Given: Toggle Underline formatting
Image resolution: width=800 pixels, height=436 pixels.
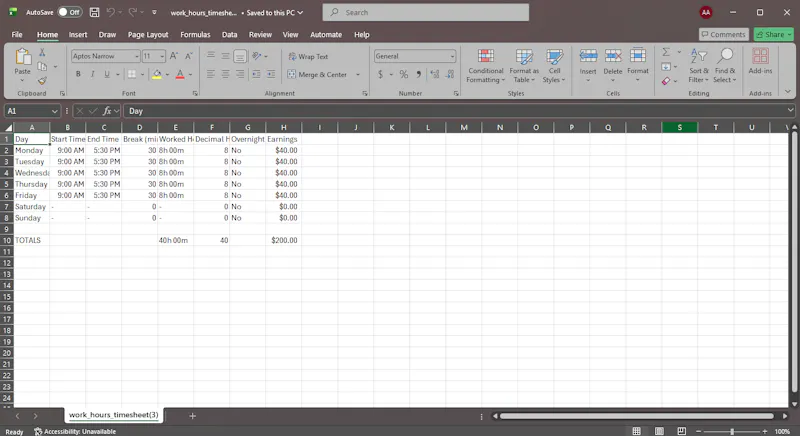Looking at the screenshot, I should [x=107, y=74].
